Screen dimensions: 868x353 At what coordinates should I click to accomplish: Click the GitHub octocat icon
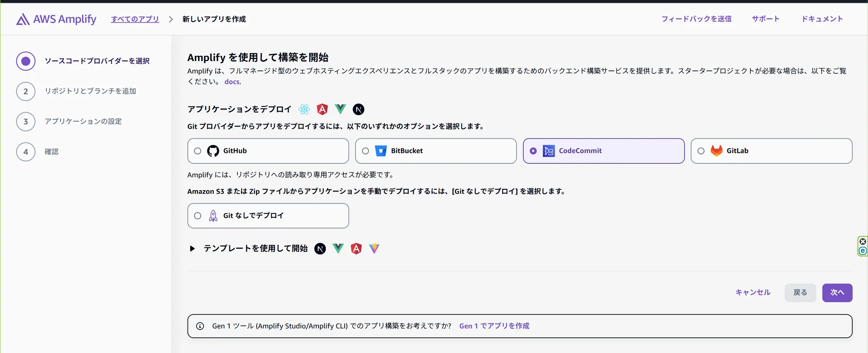point(213,151)
